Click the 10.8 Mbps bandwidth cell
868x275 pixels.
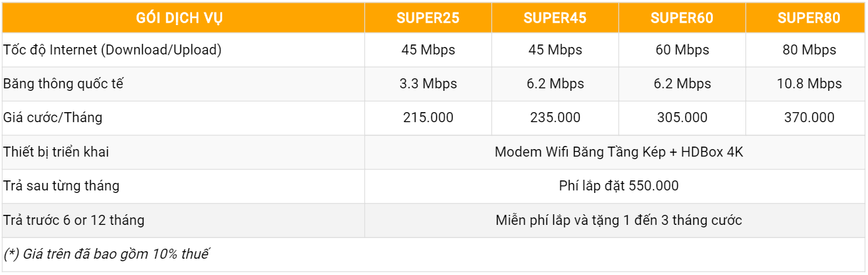click(809, 84)
